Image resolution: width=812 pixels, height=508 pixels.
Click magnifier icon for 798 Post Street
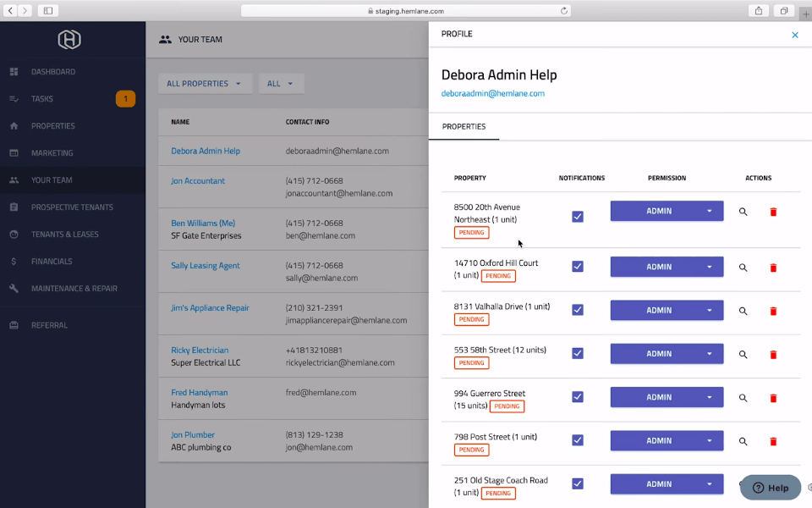(x=743, y=442)
